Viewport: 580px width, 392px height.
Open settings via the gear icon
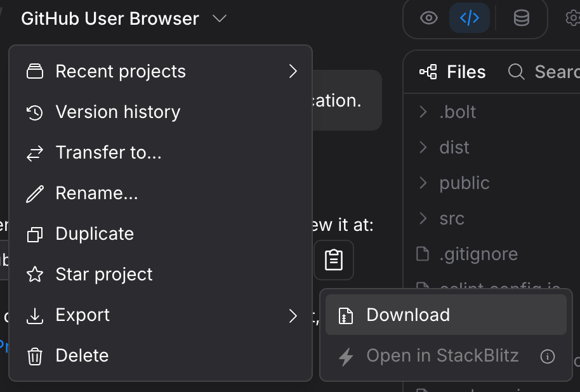574,18
